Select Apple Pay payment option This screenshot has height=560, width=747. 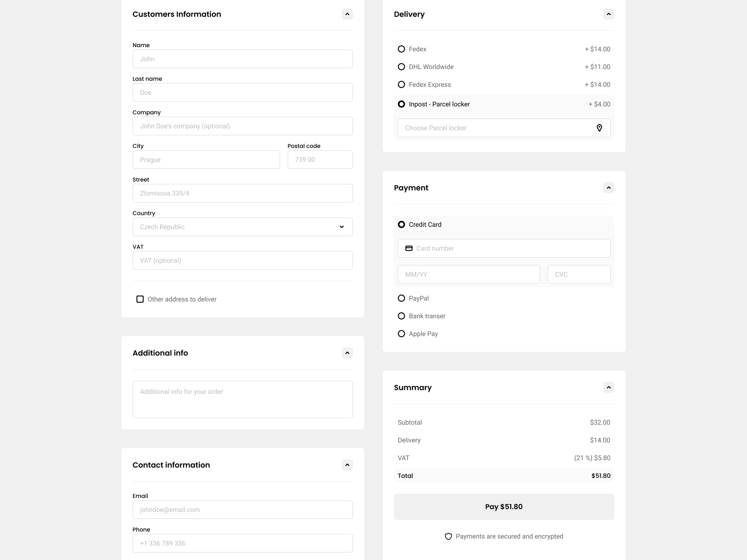402,333
